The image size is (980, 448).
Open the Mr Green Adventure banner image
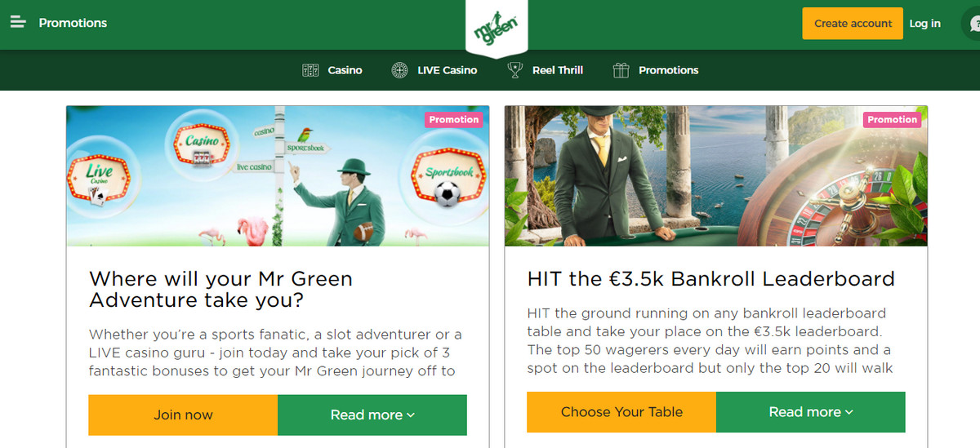[278, 176]
